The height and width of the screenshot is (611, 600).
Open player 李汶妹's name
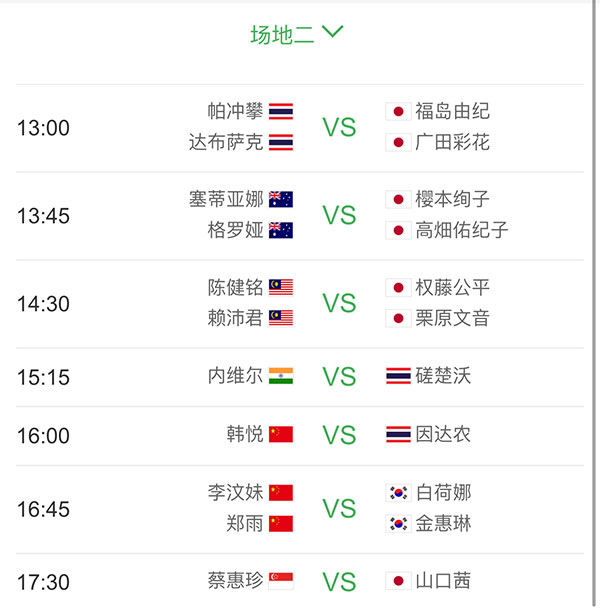click(236, 492)
